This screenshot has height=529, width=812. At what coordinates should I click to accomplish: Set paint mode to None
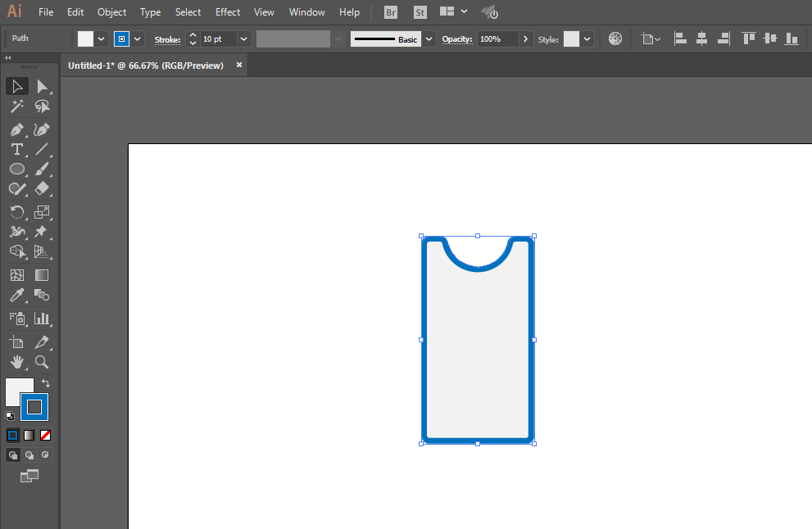click(x=46, y=436)
